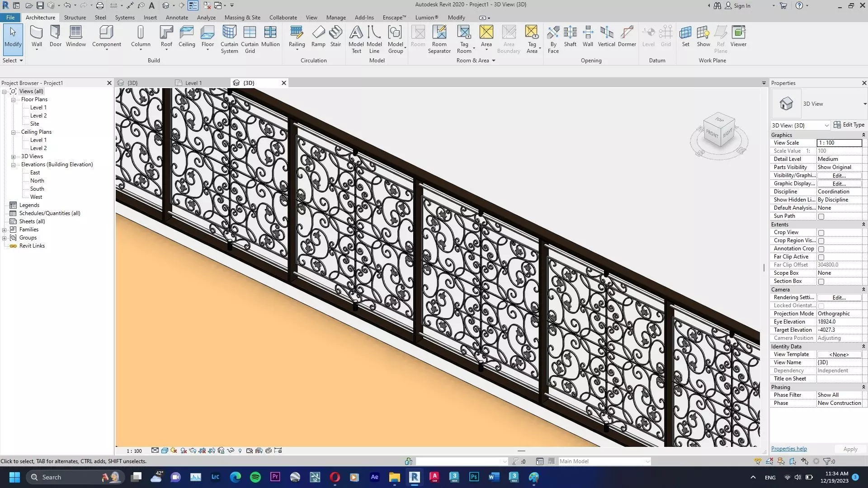The image size is (868, 488).
Task: Switch to the Level 1 view tab
Action: click(x=193, y=83)
